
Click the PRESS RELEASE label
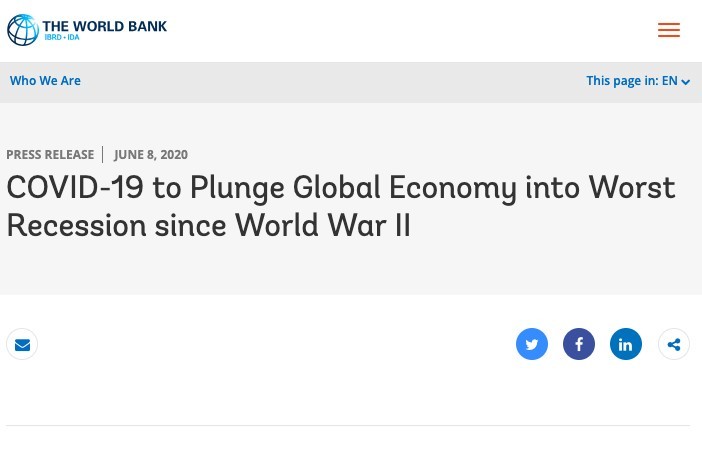pyautogui.click(x=50, y=154)
